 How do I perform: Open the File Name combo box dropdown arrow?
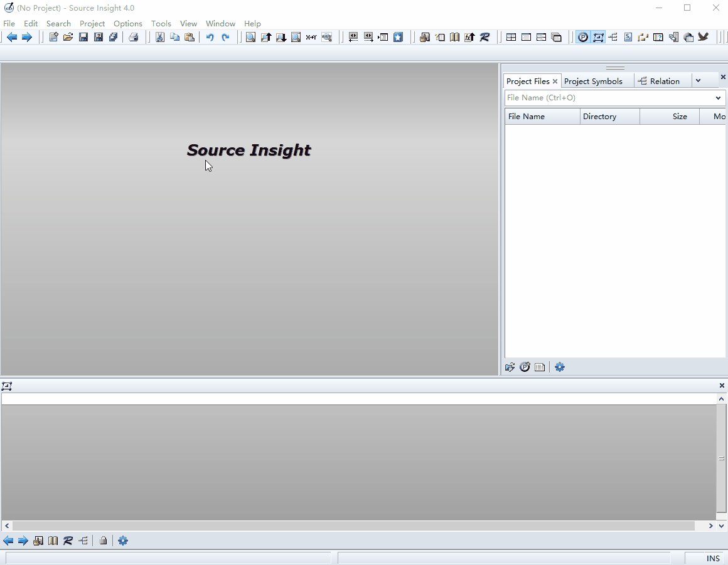pos(718,98)
